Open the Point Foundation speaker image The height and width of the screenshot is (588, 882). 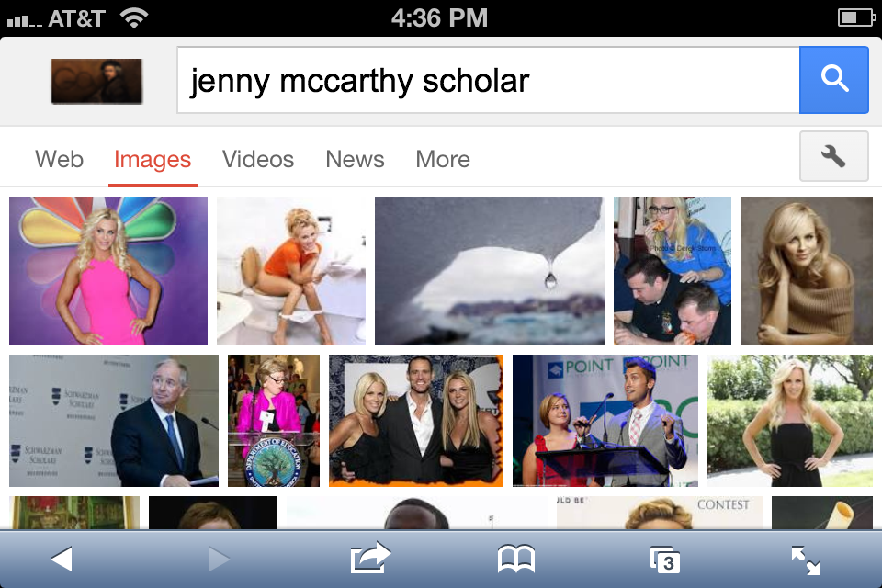[605, 420]
